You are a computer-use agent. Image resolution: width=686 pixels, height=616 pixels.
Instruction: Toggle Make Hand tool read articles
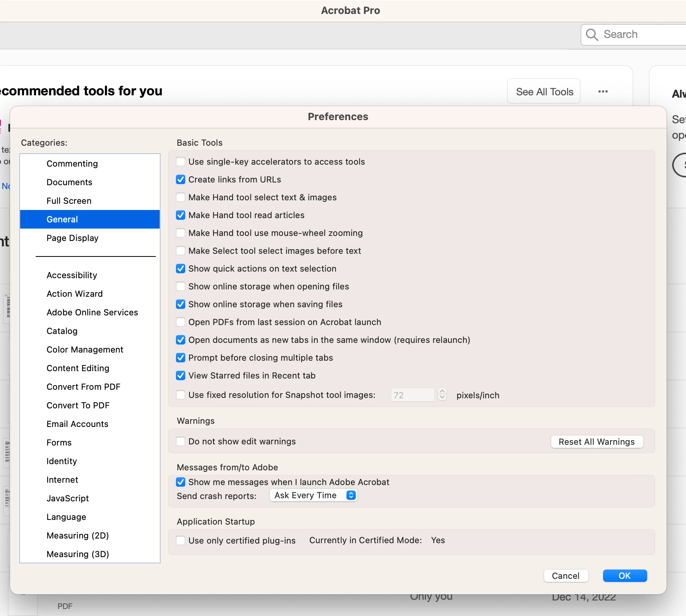pos(181,215)
